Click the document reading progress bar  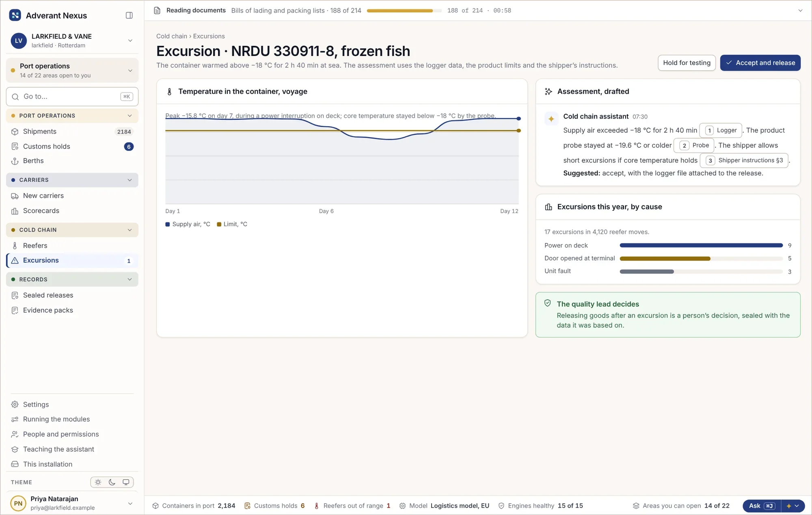click(404, 11)
